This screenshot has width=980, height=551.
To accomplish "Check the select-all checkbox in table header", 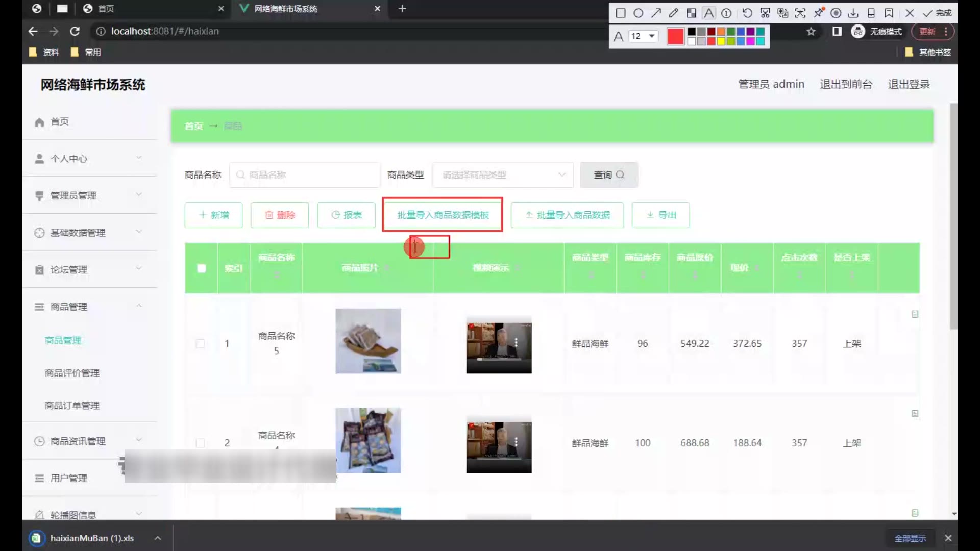I will pos(202,268).
